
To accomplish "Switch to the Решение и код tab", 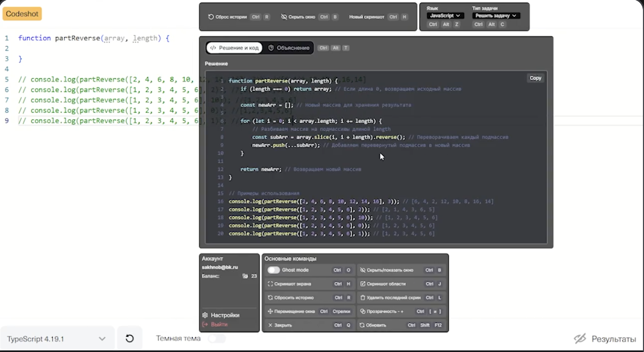I will [234, 48].
